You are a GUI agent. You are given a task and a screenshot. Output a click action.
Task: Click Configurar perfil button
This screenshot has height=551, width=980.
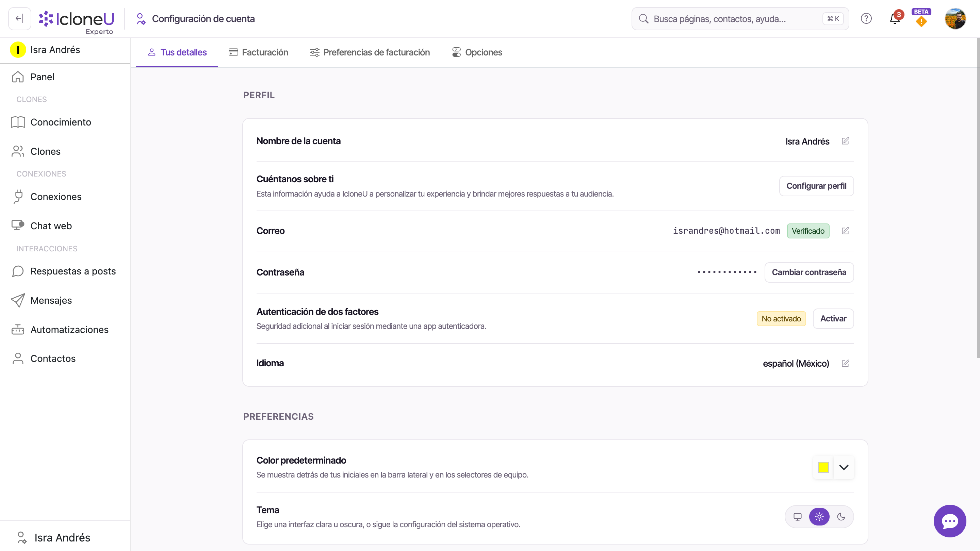(x=816, y=186)
